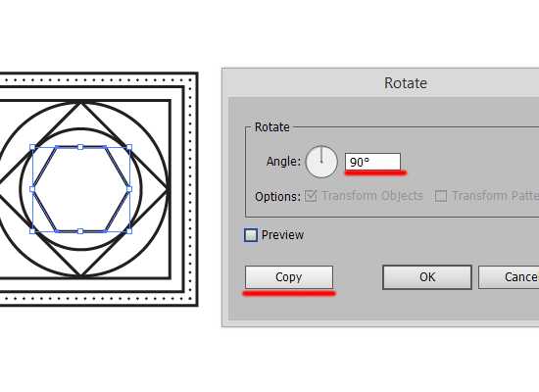
Task: Toggle the Transform Objects checkbox
Action: tap(311, 196)
